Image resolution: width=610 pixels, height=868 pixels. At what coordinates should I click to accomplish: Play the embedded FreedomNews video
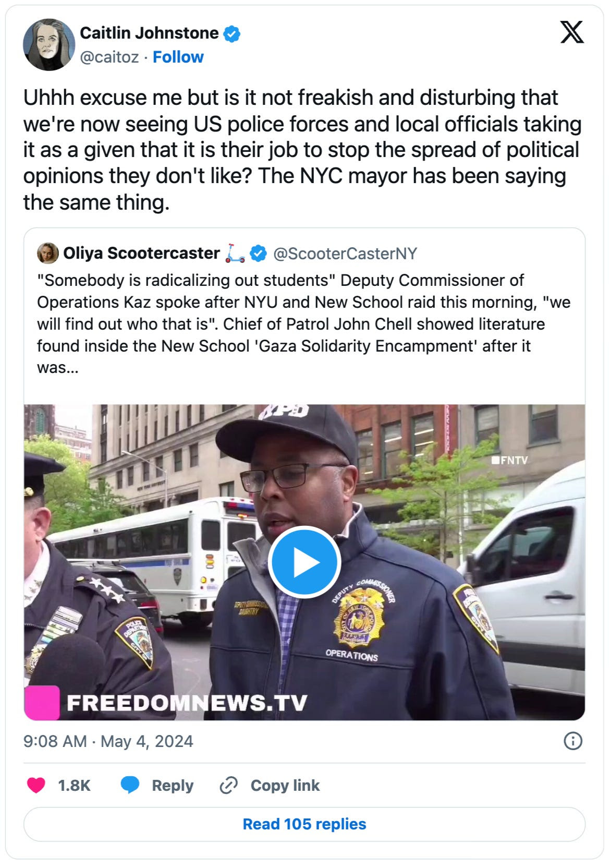(304, 562)
